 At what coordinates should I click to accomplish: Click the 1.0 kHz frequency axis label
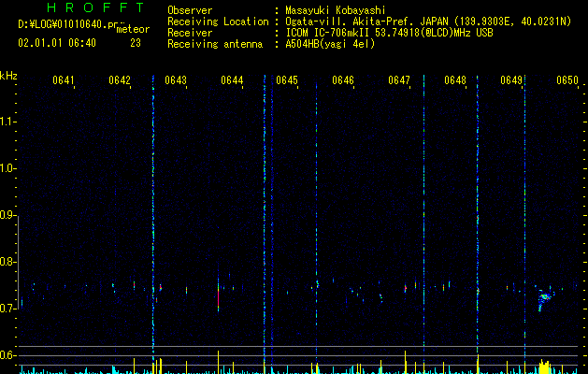tap(7, 169)
